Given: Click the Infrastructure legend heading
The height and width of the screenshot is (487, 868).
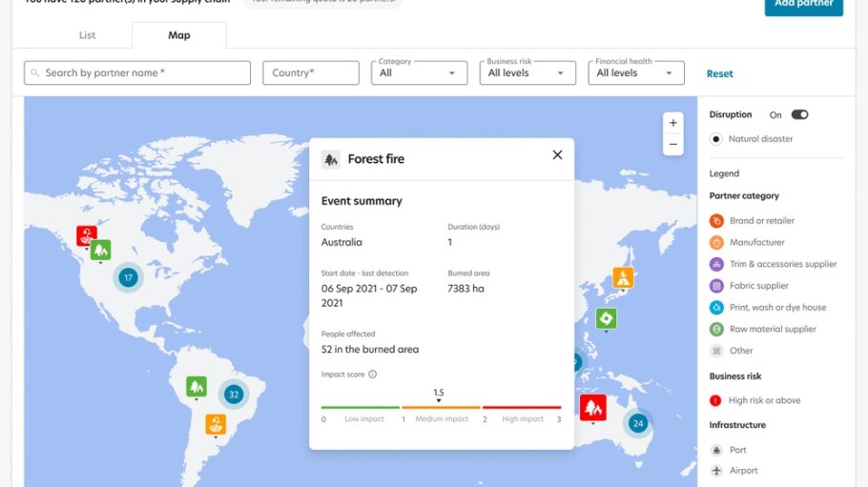Looking at the screenshot, I should point(737,425).
